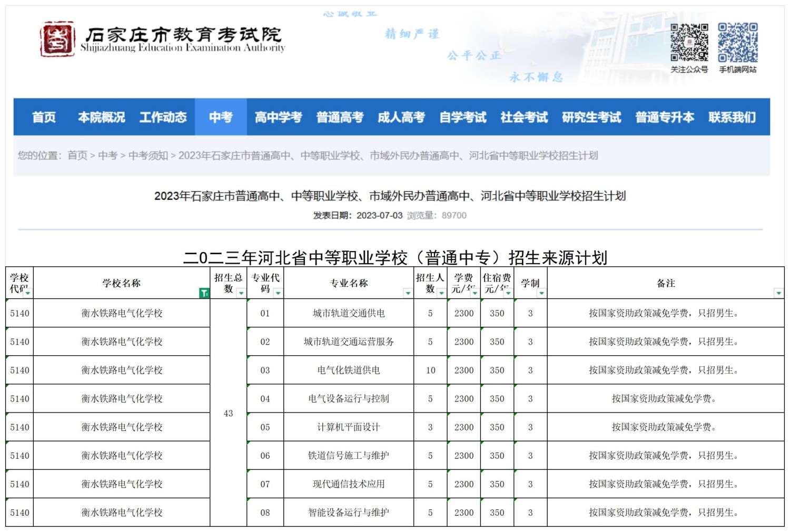This screenshot has width=790, height=532.
Task: Select the 城市轨道交通供电 cell
Action: (349, 313)
